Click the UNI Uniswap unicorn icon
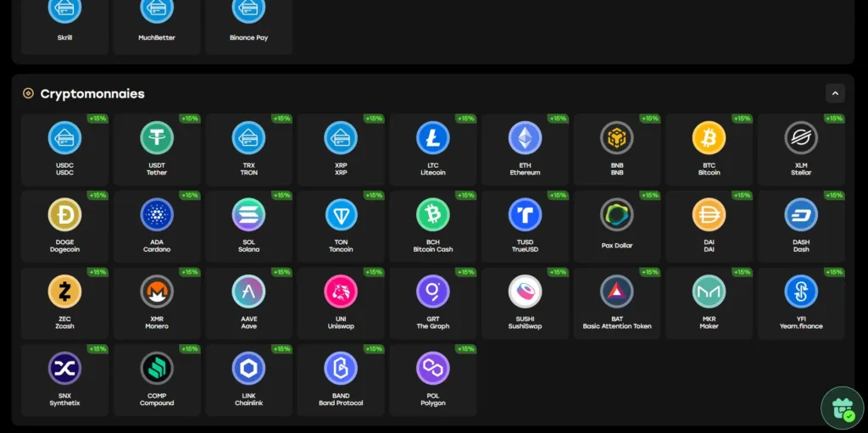Image resolution: width=868 pixels, height=433 pixels. (341, 291)
